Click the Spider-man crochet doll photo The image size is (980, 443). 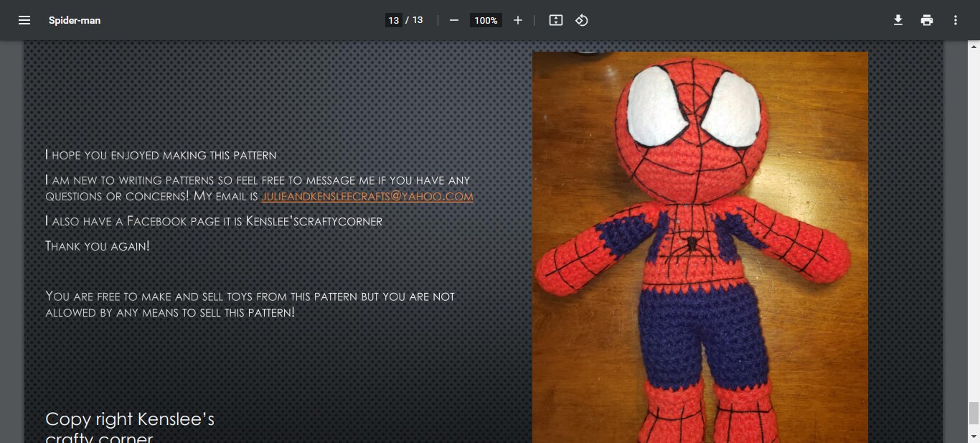pos(700,247)
